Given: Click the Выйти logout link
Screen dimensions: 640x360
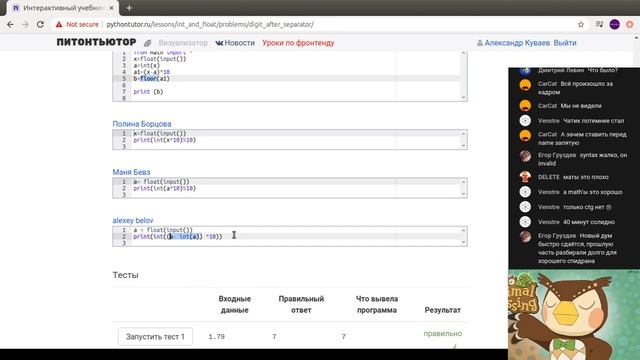Looking at the screenshot, I should [x=565, y=43].
